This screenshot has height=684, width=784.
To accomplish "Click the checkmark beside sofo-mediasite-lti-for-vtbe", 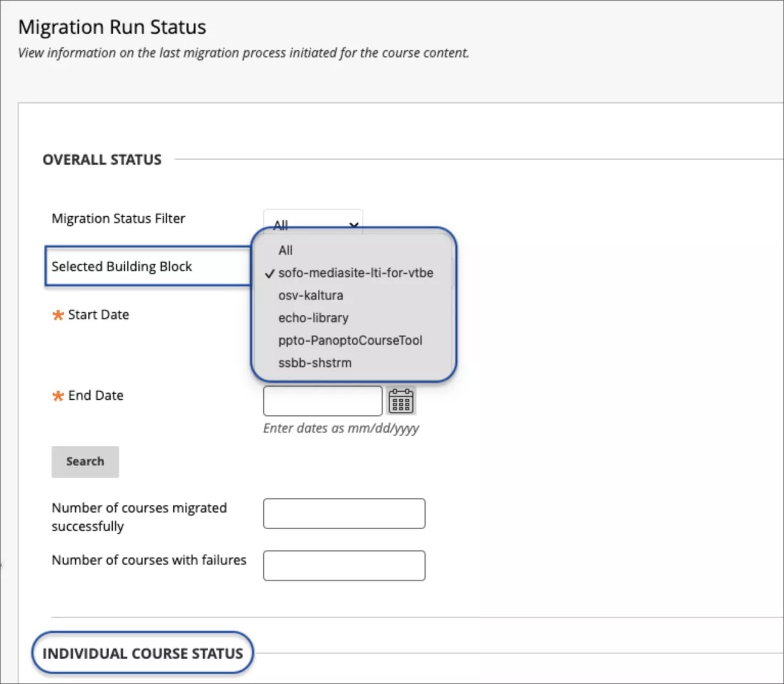I will pos(269,274).
